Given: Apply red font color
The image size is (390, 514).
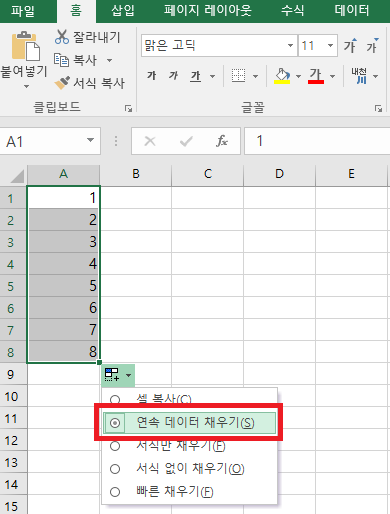Looking at the screenshot, I should click(x=316, y=76).
